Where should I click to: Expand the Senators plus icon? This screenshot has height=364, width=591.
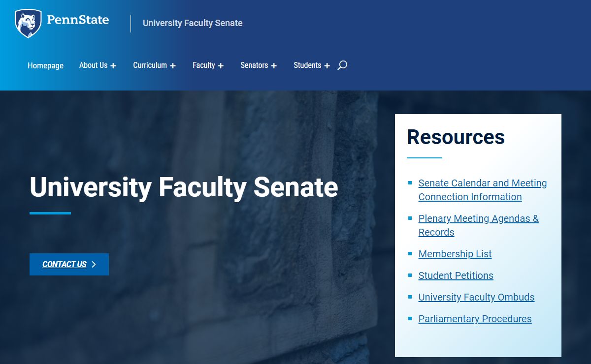point(274,66)
